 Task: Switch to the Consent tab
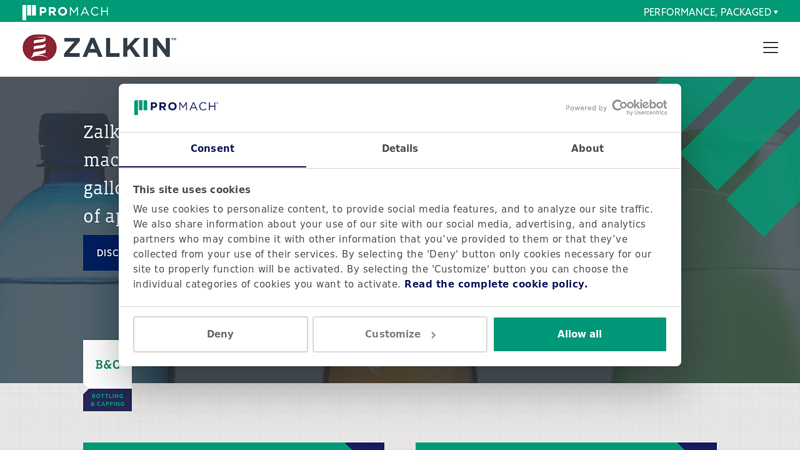tap(212, 148)
